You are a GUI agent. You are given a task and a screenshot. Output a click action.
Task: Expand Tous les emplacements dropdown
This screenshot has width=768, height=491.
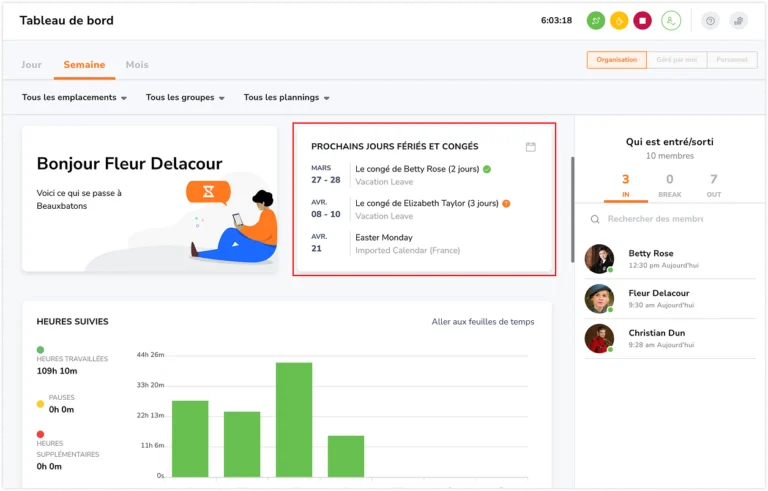tap(74, 98)
